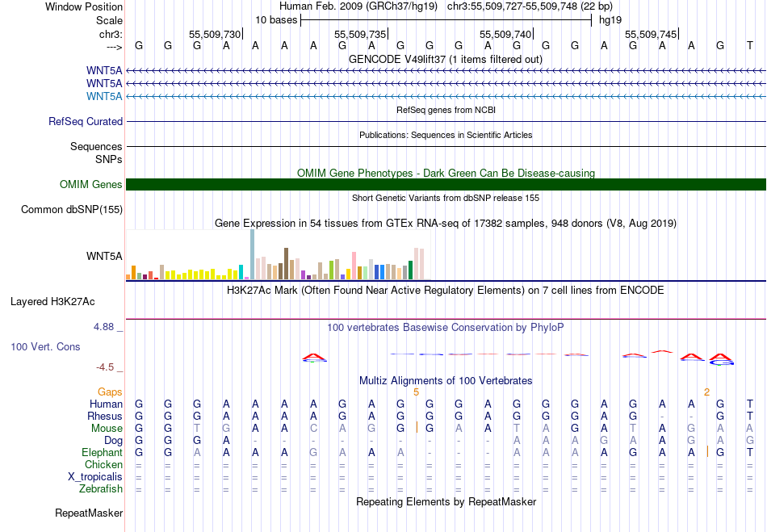
Task: Click the 55,509,735 position marker
Action: pyautogui.click(x=360, y=35)
